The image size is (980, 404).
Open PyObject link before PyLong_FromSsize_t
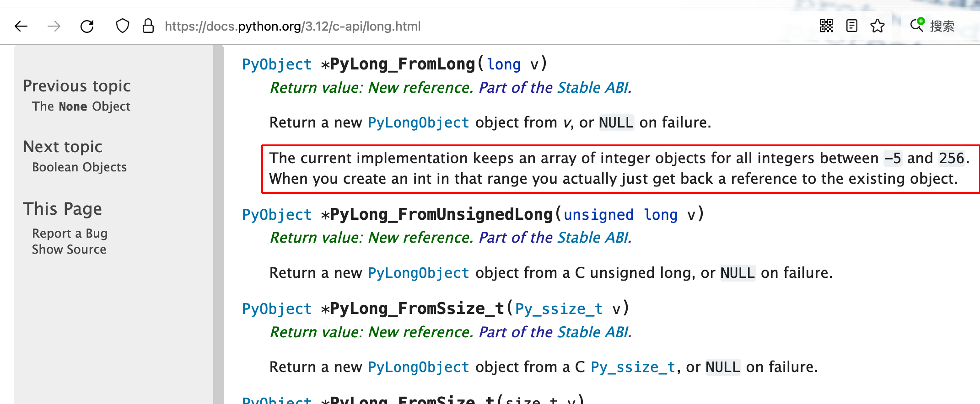tap(277, 309)
